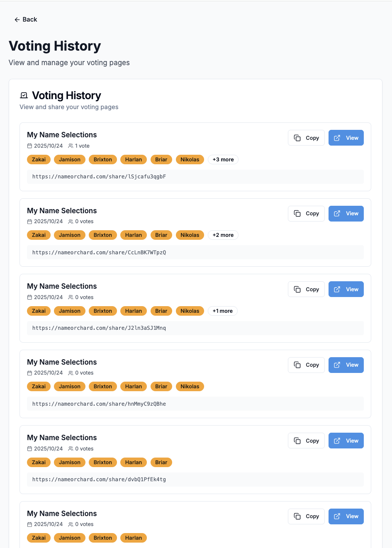The width and height of the screenshot is (392, 548).
Task: Click the people icon next to 1 vote
Action: pyautogui.click(x=71, y=146)
